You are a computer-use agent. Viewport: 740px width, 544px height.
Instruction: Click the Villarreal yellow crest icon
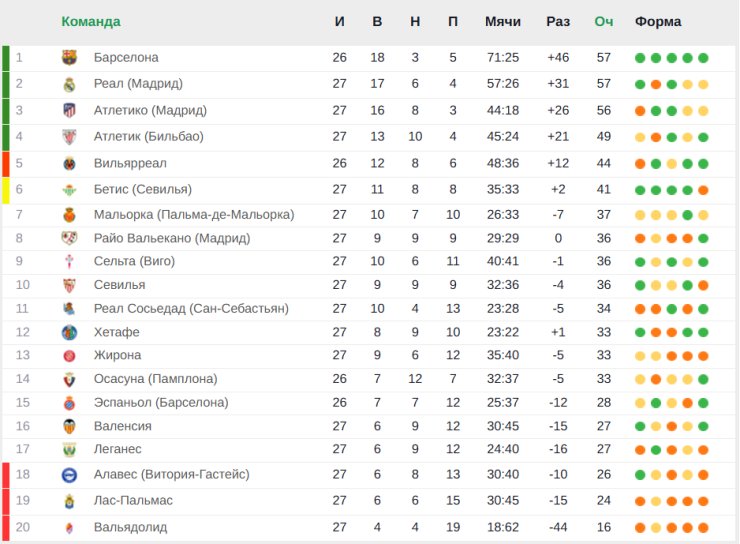69,163
